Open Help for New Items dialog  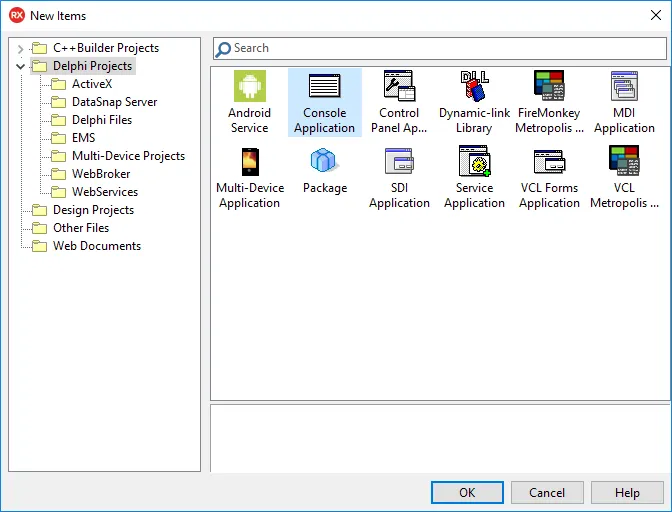coord(627,492)
